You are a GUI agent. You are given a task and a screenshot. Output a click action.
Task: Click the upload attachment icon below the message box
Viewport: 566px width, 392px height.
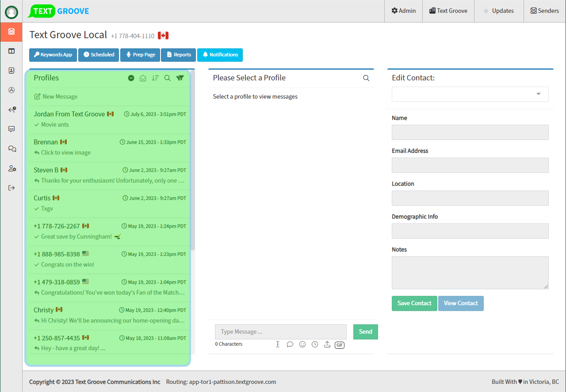(x=327, y=344)
